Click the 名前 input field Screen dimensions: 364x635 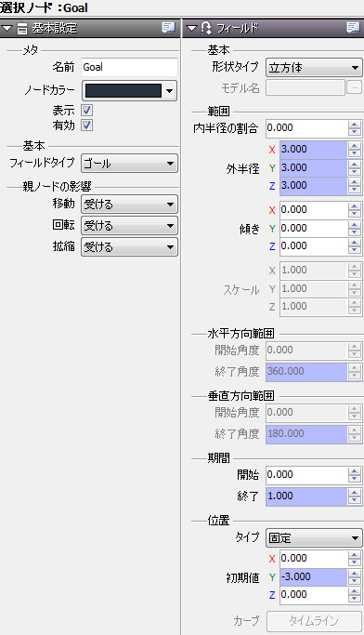tap(129, 67)
